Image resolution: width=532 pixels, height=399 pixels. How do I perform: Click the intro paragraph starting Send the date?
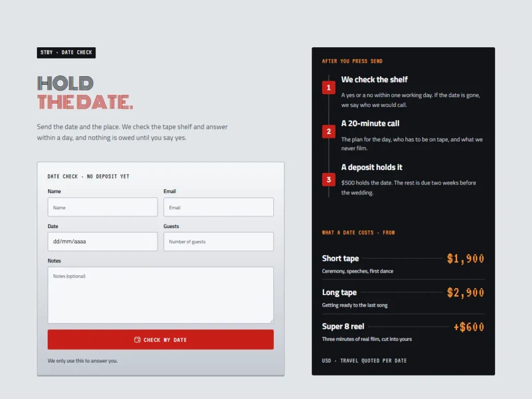coord(132,132)
